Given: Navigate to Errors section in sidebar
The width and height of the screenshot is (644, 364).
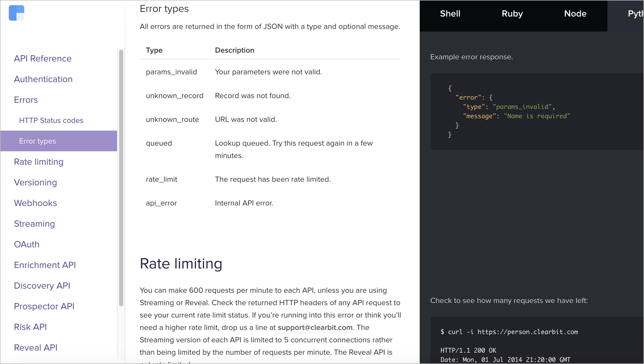Looking at the screenshot, I should click(26, 100).
